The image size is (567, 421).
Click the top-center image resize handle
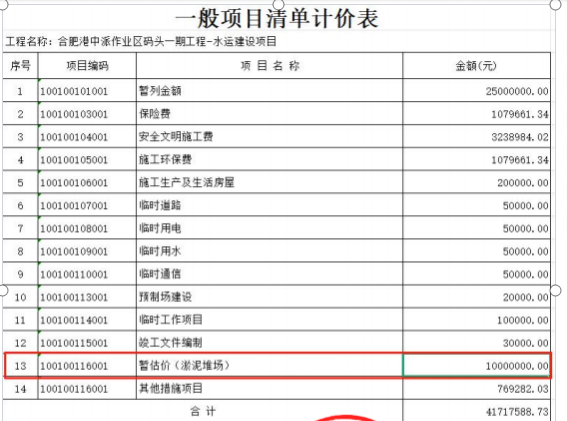coord(278,4)
